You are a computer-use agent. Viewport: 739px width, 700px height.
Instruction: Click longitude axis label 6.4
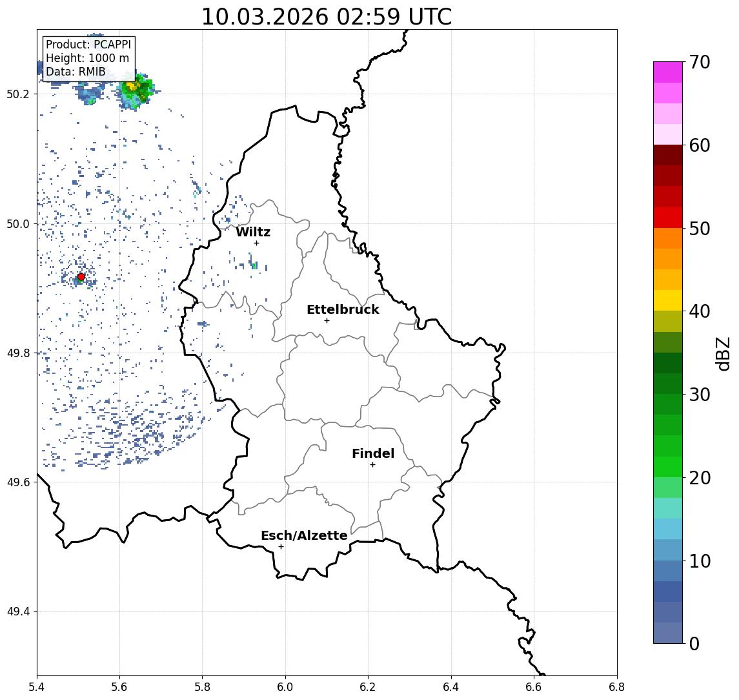coord(451,687)
